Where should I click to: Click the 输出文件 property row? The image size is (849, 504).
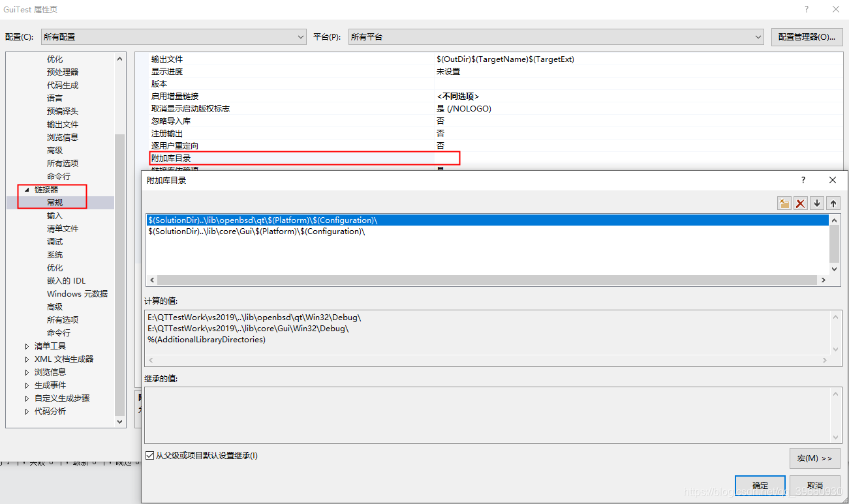click(x=496, y=59)
